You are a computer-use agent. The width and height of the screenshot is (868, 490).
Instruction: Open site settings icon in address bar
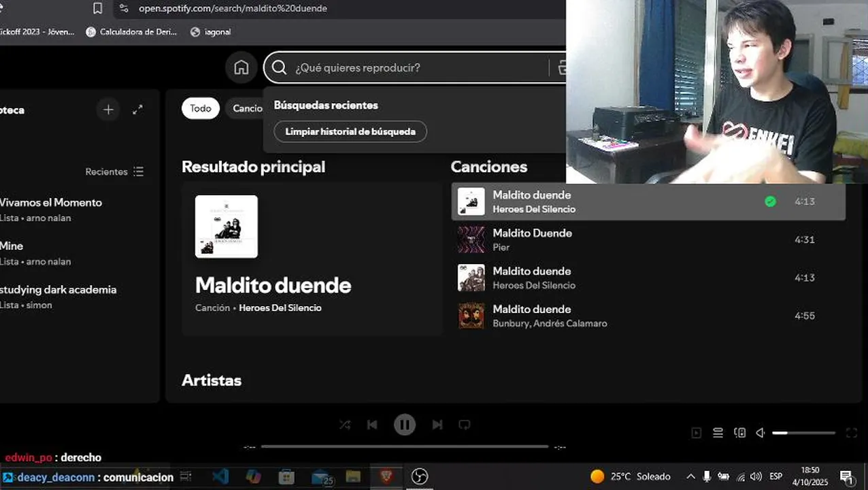[123, 8]
